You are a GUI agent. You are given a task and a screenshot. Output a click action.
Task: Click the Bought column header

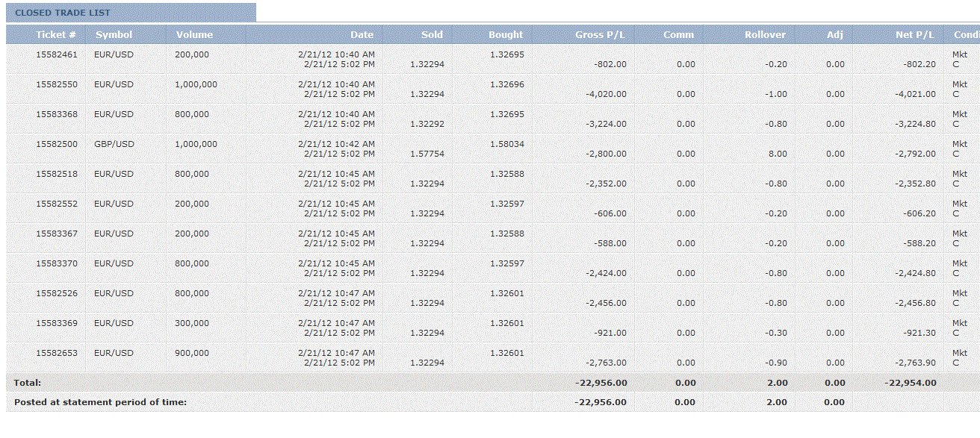(x=506, y=34)
